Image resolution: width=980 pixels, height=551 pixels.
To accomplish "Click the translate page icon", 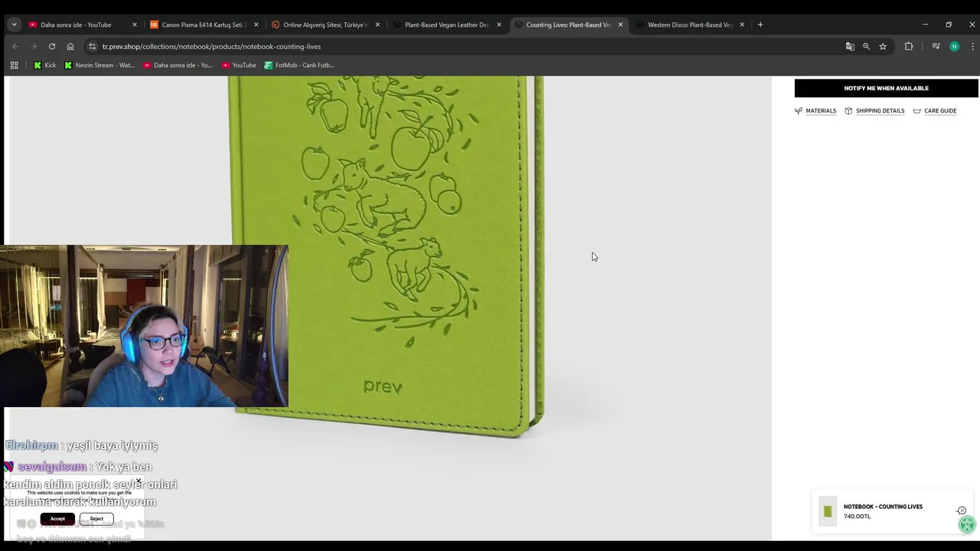I will click(x=850, y=46).
